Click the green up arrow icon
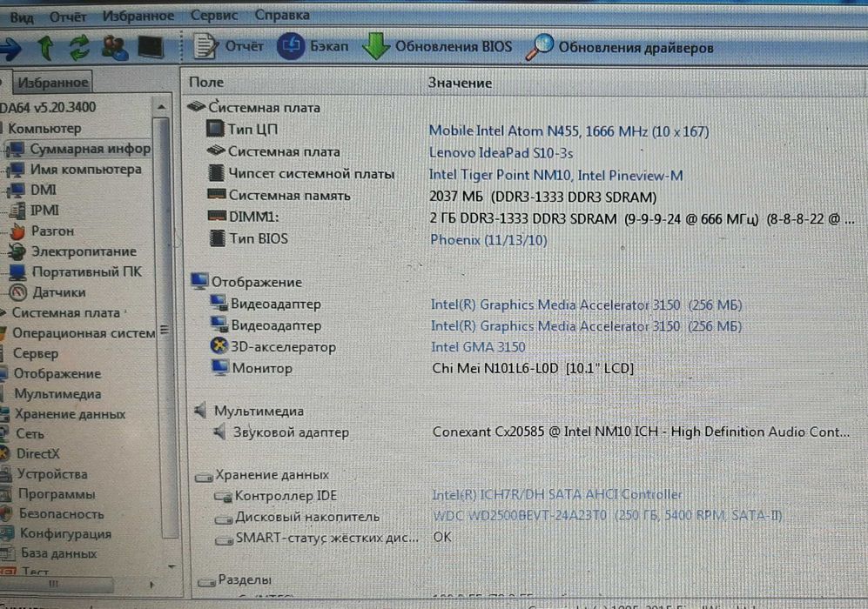 (x=45, y=48)
